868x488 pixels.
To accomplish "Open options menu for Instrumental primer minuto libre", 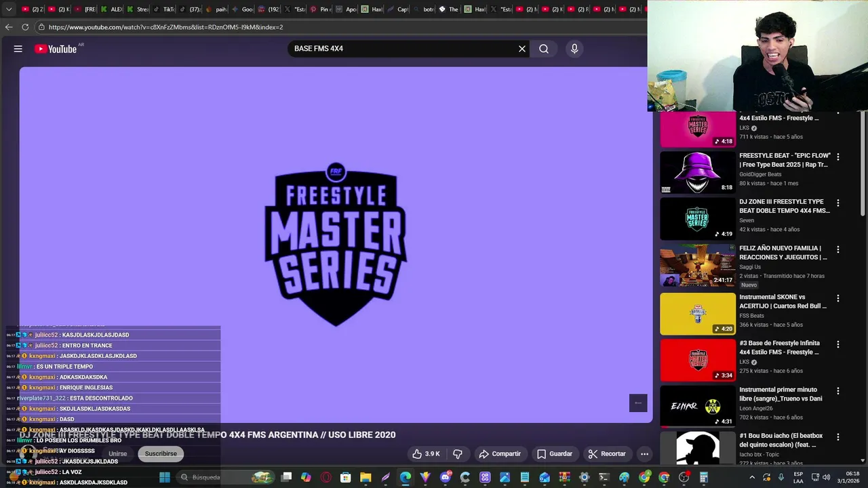I will [838, 391].
